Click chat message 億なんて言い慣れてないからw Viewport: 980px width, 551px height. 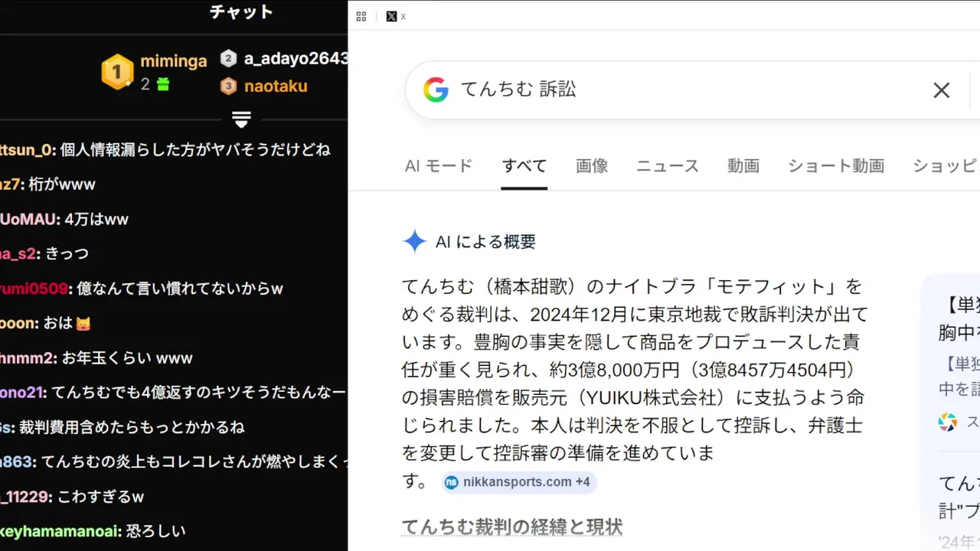click(180, 289)
